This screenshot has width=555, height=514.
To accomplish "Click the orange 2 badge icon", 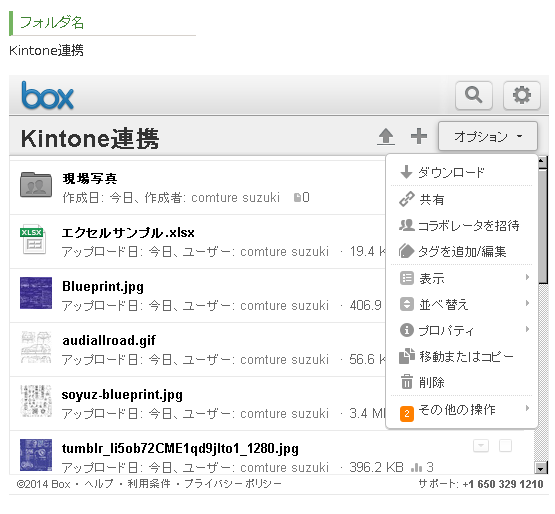I will (x=407, y=413).
